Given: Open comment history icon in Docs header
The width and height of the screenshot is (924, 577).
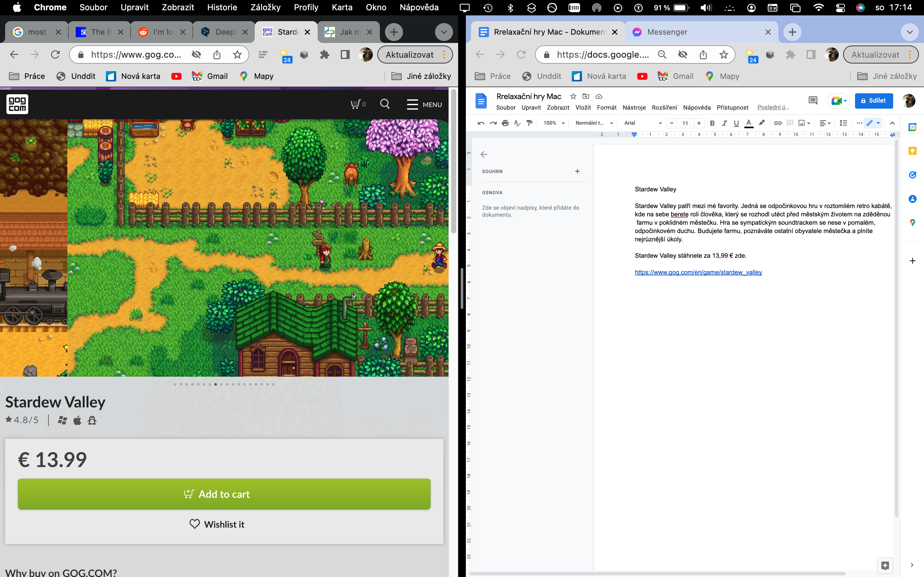Looking at the screenshot, I should click(813, 101).
